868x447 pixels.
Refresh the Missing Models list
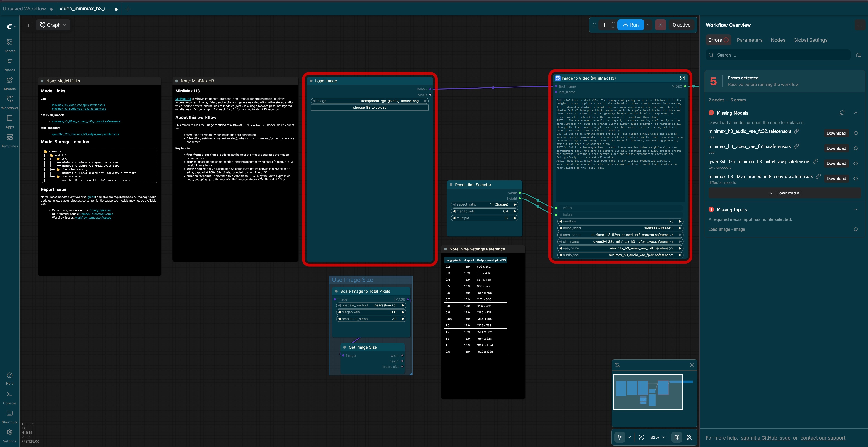point(842,113)
